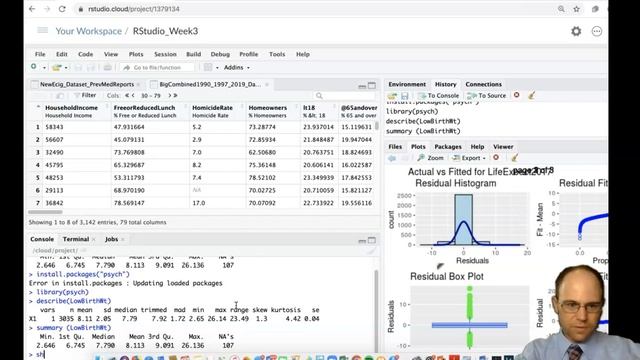Click the Open File folder icon
Image resolution: width=640 pixels, height=360 pixels.
point(56,67)
